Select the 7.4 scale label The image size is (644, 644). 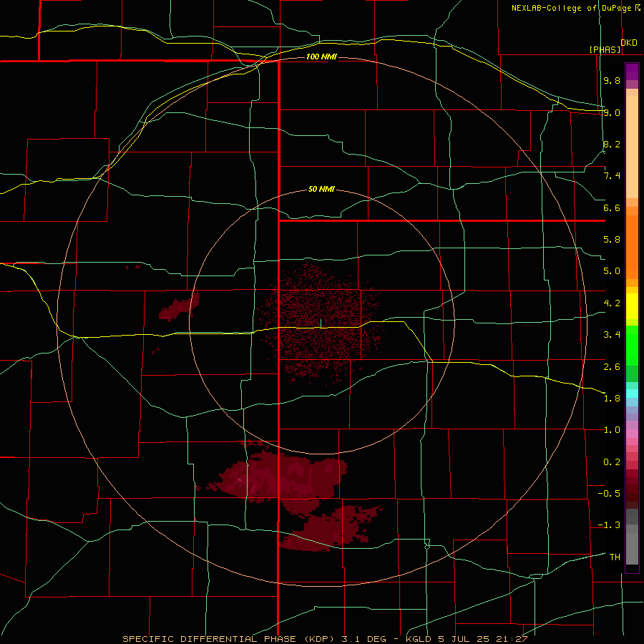[x=612, y=176]
